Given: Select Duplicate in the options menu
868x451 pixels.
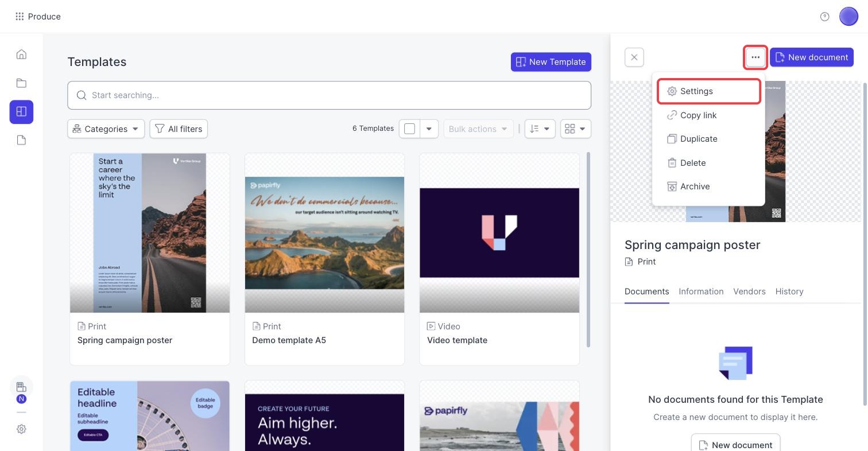Looking at the screenshot, I should pyautogui.click(x=709, y=139).
